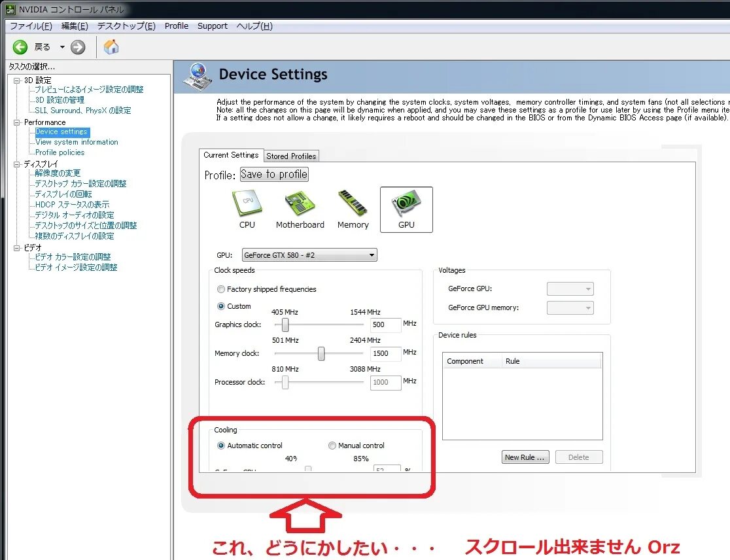This screenshot has height=560, width=730.
Task: Open the ファイル(F) menu
Action: (x=31, y=26)
